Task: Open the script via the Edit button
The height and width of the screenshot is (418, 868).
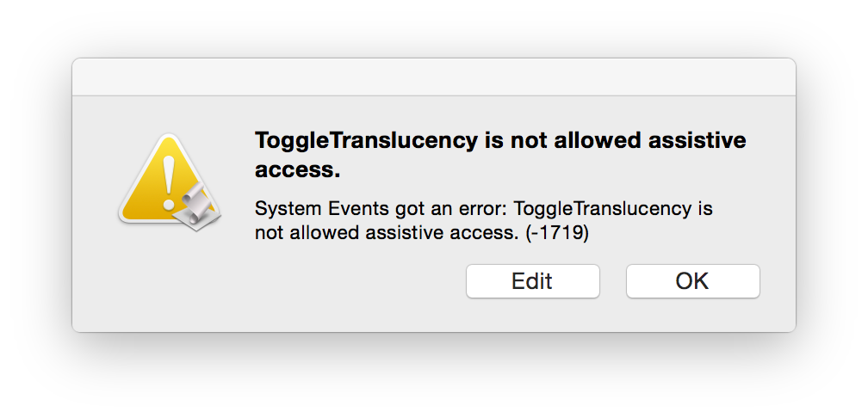Action: (x=532, y=281)
